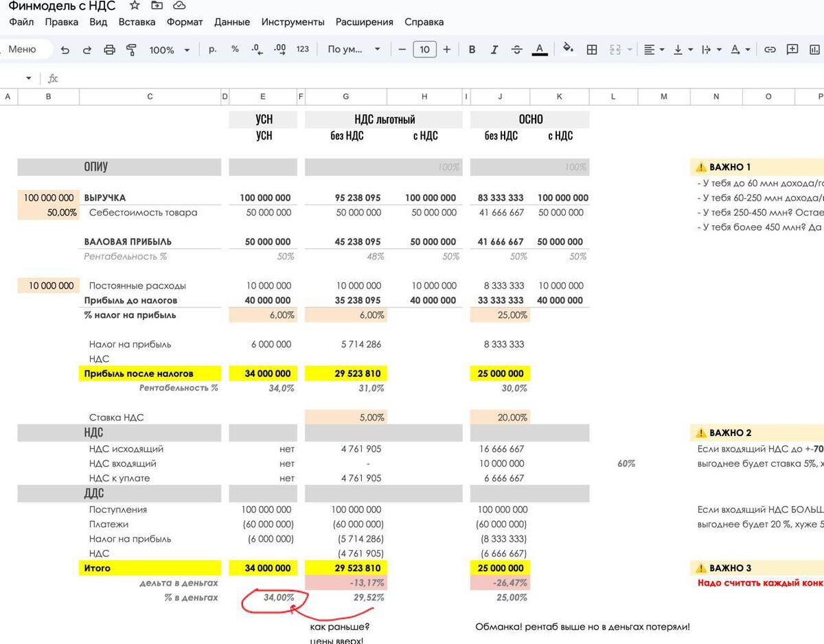Image resolution: width=824 pixels, height=644 pixels.
Task: Open more number formats 123
Action: click(x=303, y=49)
